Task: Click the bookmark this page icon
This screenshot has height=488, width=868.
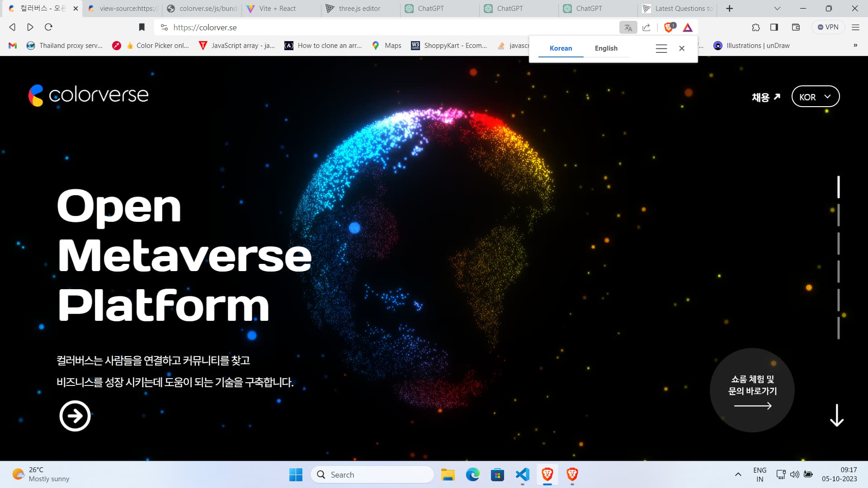Action: [x=142, y=27]
